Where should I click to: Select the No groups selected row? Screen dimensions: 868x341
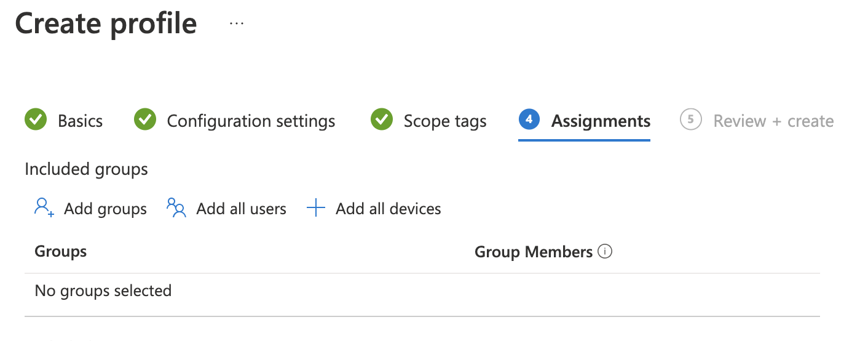tap(103, 290)
